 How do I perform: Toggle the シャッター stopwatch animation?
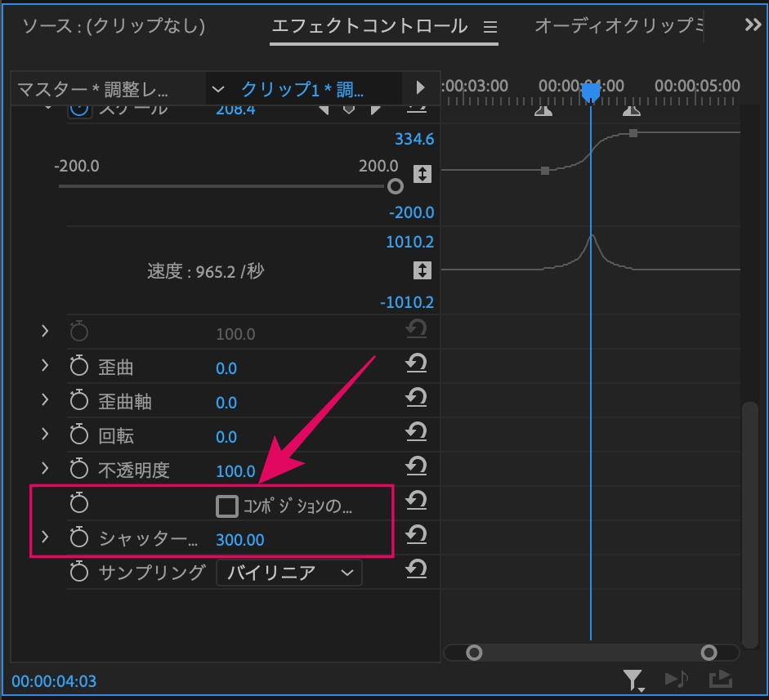tap(78, 537)
